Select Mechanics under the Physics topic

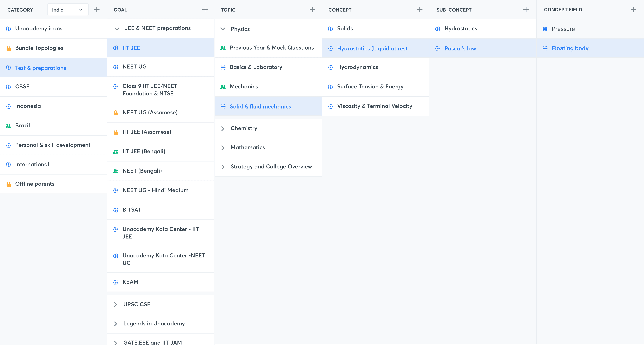point(244,87)
